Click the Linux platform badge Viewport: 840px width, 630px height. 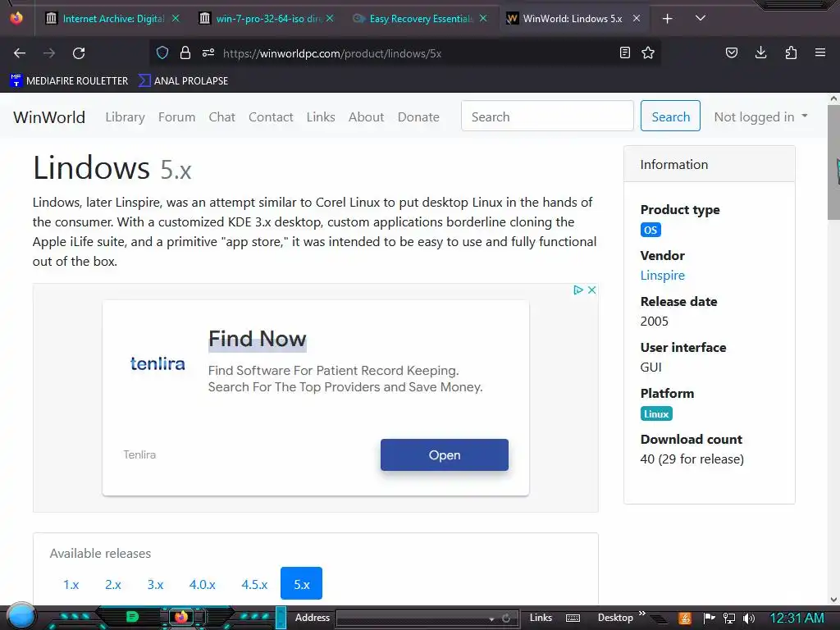tap(656, 413)
